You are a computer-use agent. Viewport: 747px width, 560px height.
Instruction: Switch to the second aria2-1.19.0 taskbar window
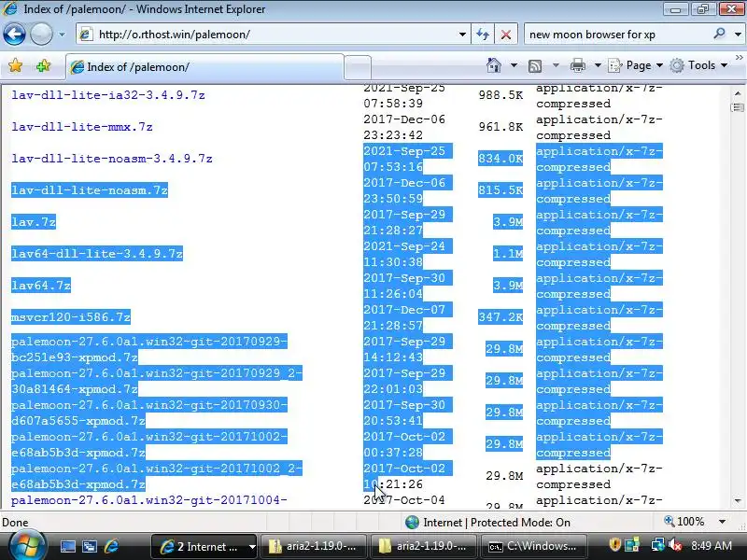425,546
